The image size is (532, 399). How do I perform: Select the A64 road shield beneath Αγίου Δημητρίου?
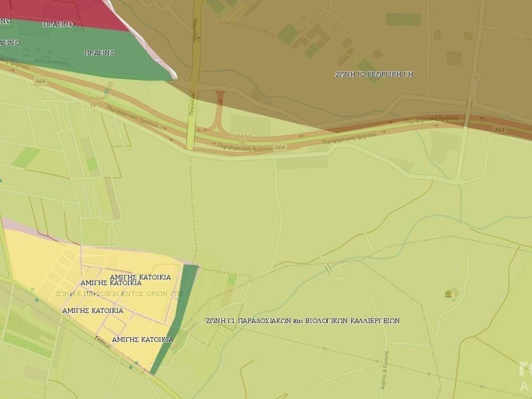coord(41,81)
